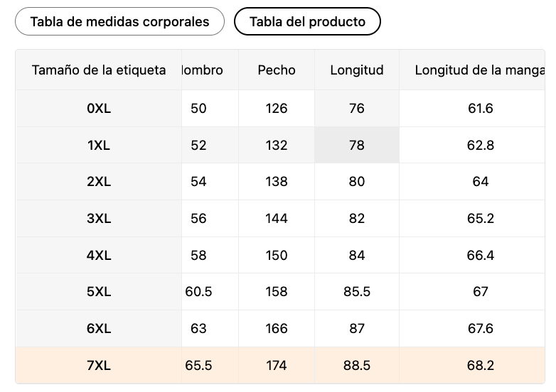Image resolution: width=556 pixels, height=392 pixels.
Task: Click the partially hidden Hombro column header
Action: 202,70
